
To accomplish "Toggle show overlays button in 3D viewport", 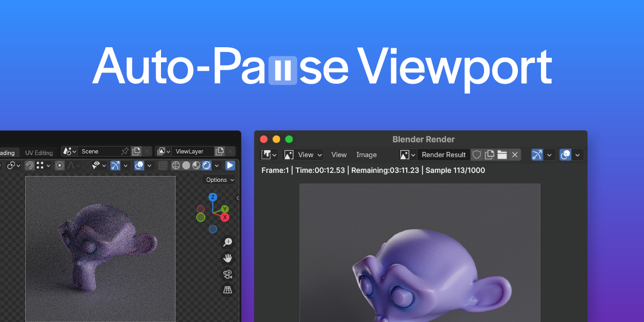I will point(139,165).
